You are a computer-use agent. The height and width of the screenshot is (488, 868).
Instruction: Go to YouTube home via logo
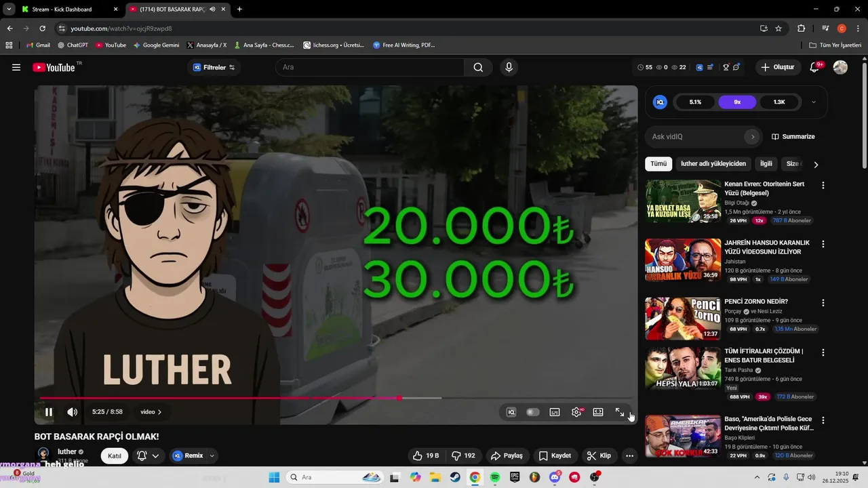tap(54, 67)
